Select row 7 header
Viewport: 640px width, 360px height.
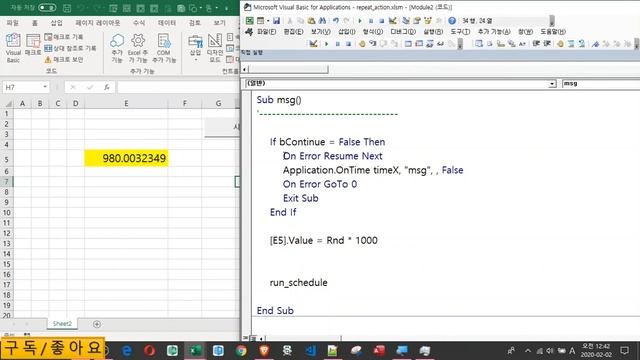7,182
